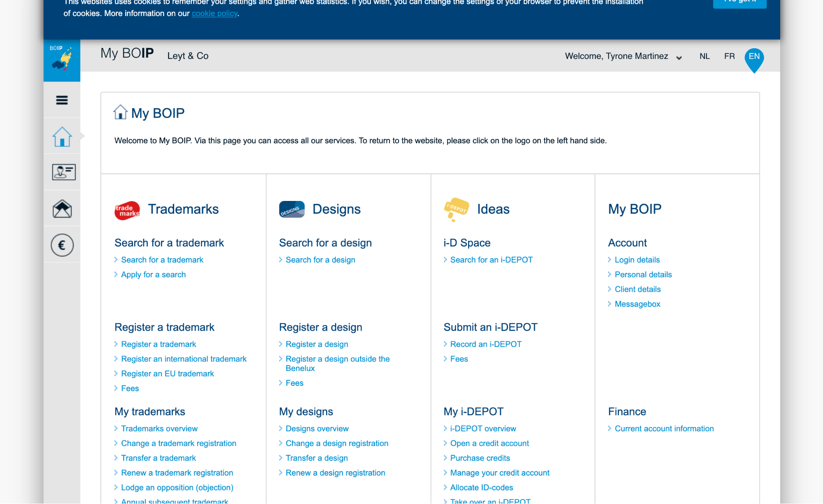Switch language to FR

point(729,56)
